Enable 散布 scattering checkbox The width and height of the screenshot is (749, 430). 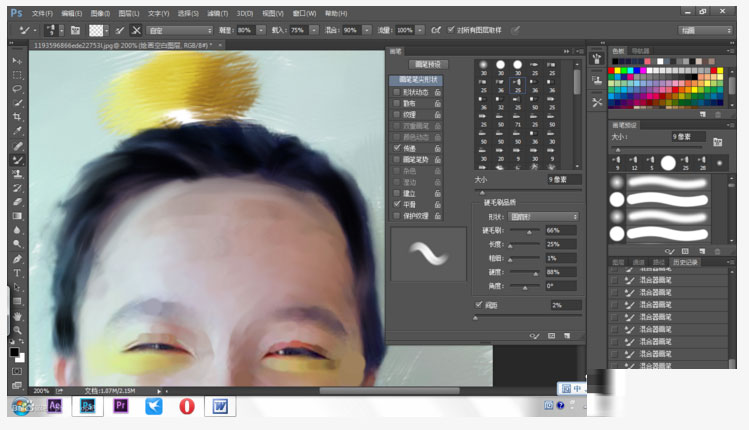[x=396, y=103]
